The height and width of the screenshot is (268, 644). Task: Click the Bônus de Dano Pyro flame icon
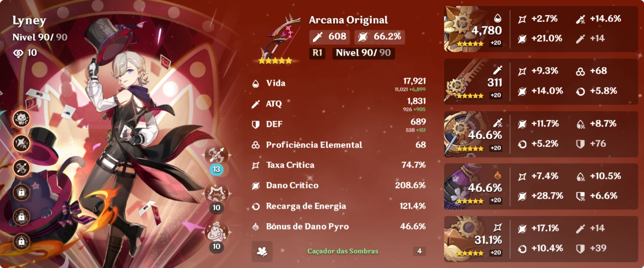coord(256,226)
